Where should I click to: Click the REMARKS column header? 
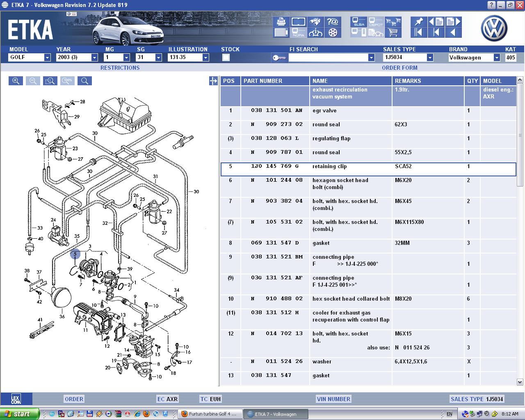coord(428,81)
